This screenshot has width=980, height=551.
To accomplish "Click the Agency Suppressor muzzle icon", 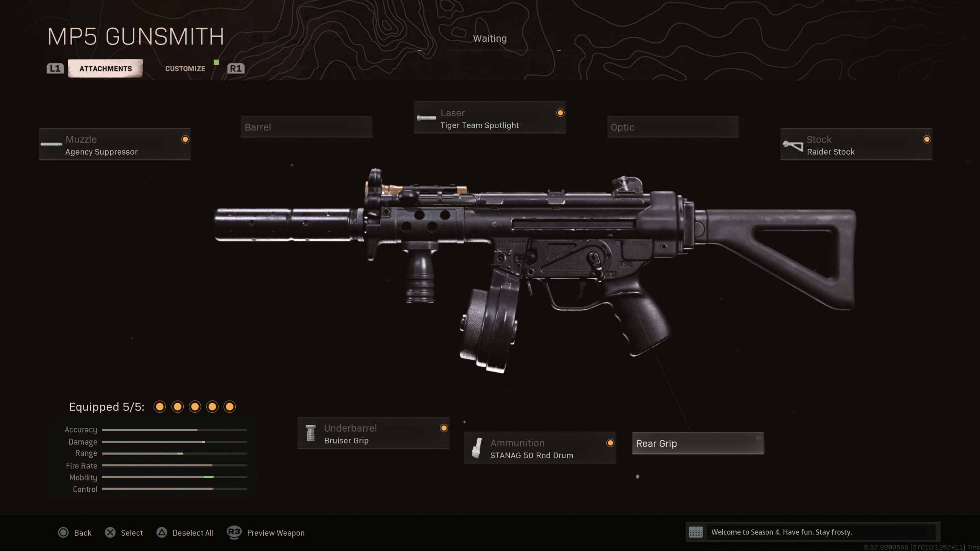I will (51, 144).
